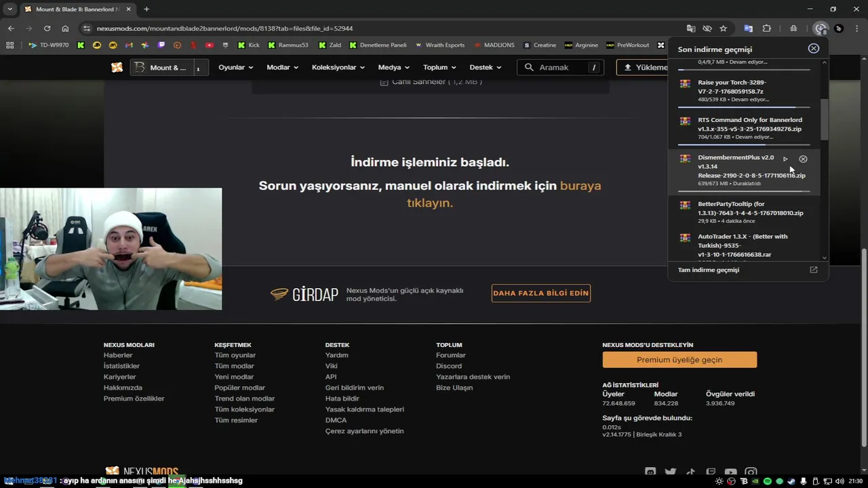
Task: Click the translate page icon in address bar
Action: [x=691, y=28]
